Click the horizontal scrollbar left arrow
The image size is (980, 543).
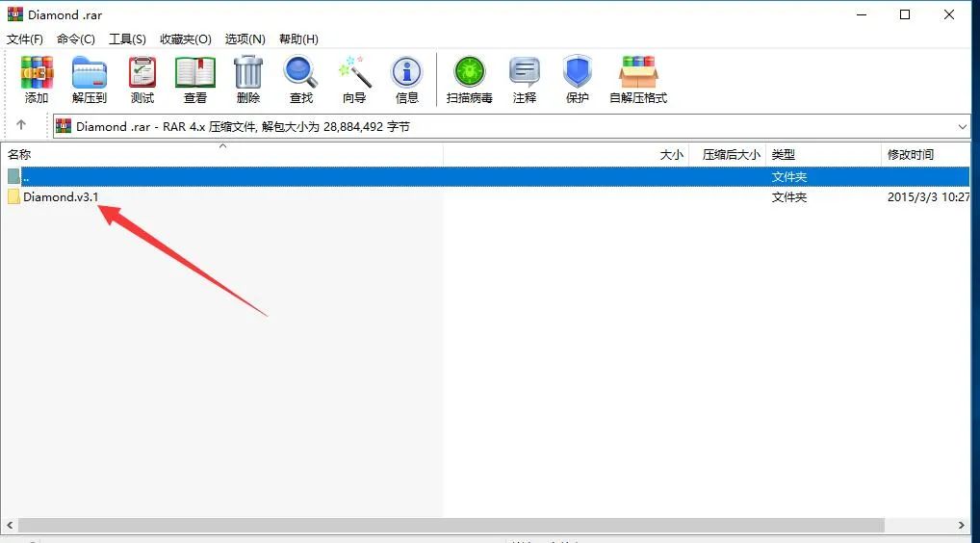(10, 525)
